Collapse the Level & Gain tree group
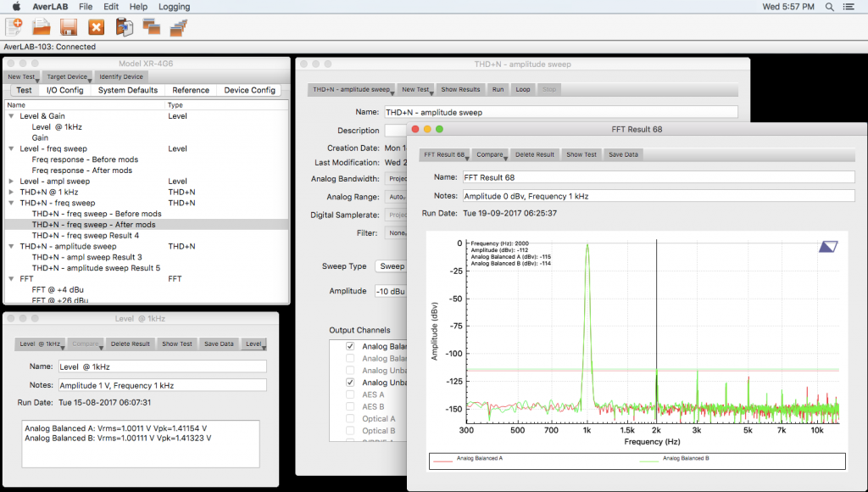 click(x=11, y=116)
